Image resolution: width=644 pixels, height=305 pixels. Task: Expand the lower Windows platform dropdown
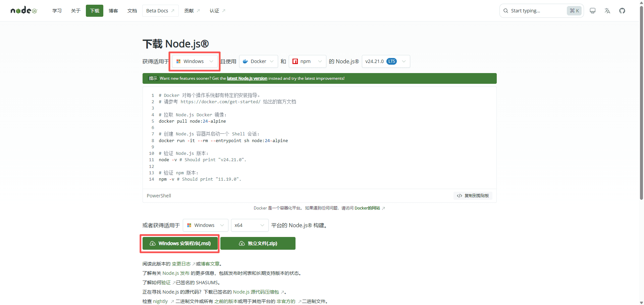coord(206,225)
